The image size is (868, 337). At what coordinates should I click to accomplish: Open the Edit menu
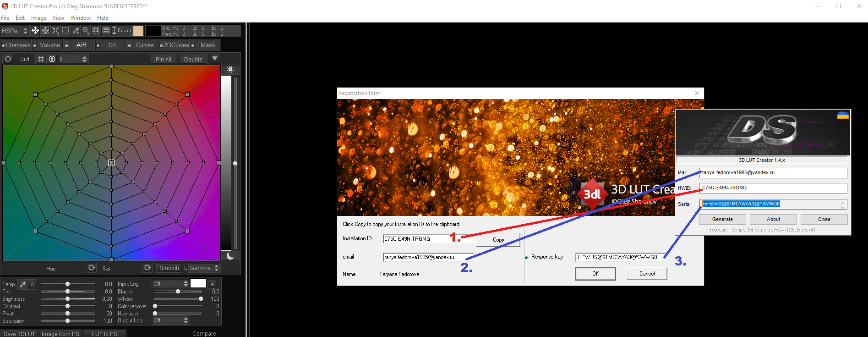tap(20, 18)
